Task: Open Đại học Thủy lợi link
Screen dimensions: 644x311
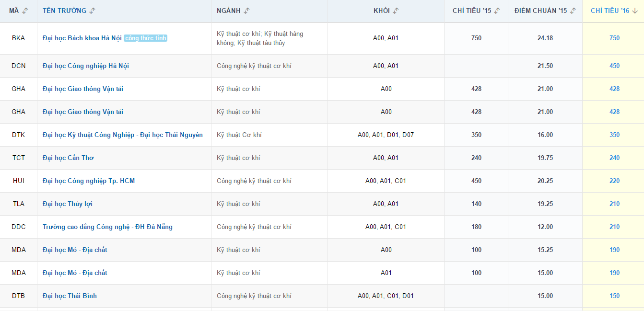Action: [68, 204]
